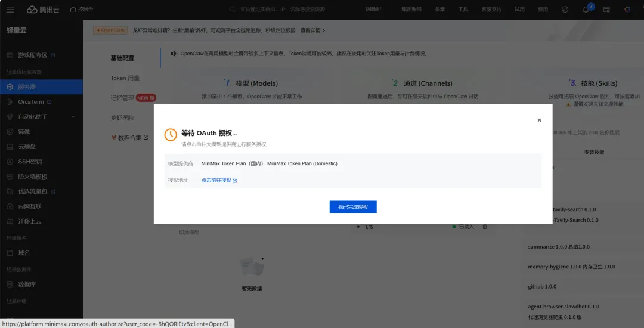Click the OpenClaw orange tag in banner
This screenshot has width=644, height=328.
(110, 30)
